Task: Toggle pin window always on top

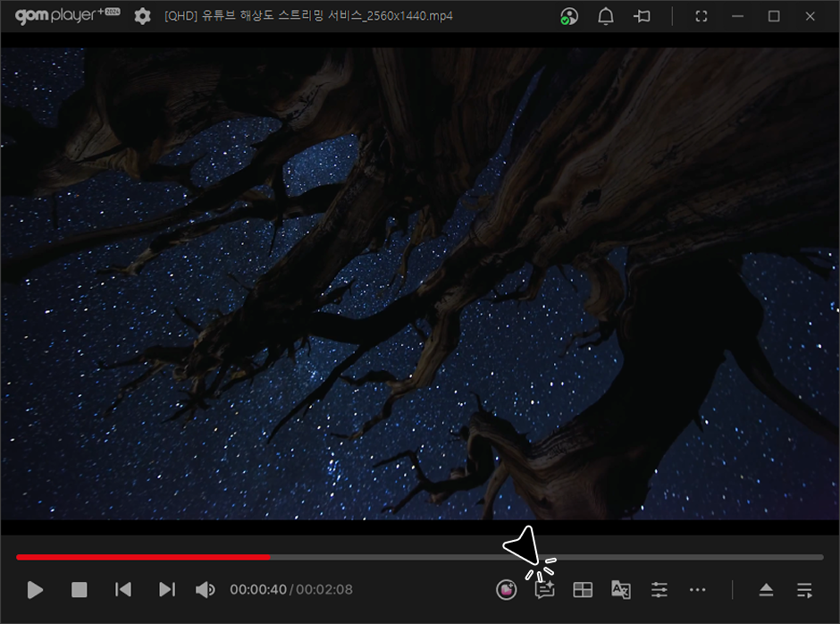Action: click(x=642, y=16)
